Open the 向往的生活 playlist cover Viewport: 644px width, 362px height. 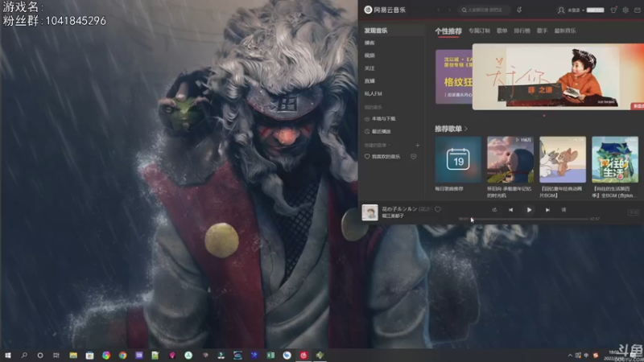[x=615, y=159]
